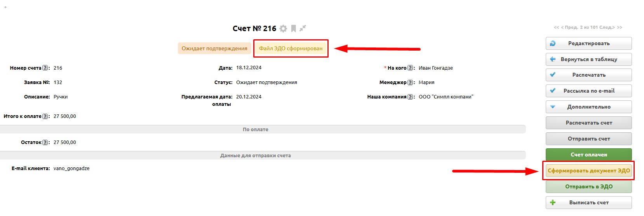Collapse the По оплате section header

pyautogui.click(x=255, y=130)
